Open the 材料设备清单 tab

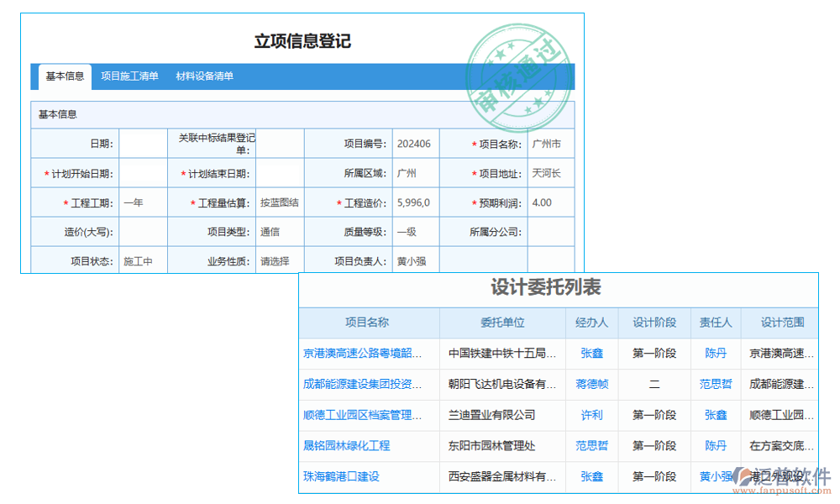tap(206, 76)
